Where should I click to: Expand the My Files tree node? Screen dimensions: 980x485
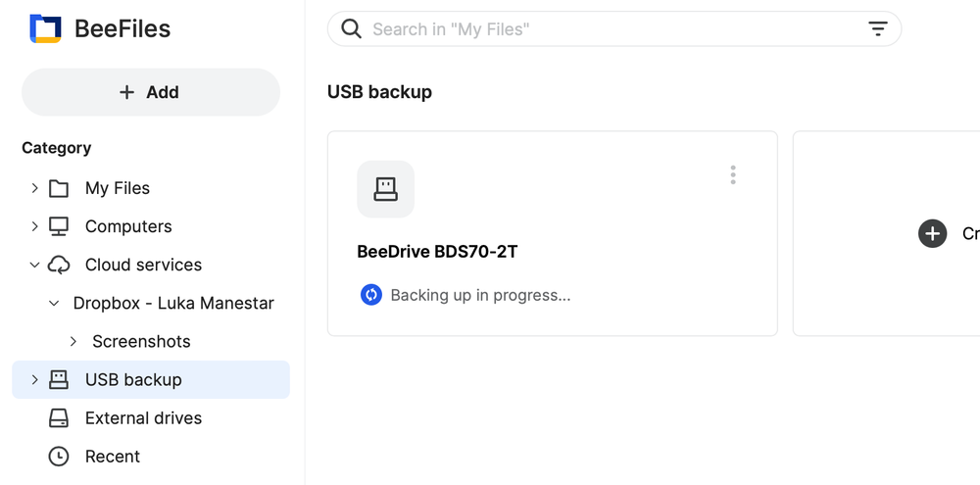(x=35, y=188)
